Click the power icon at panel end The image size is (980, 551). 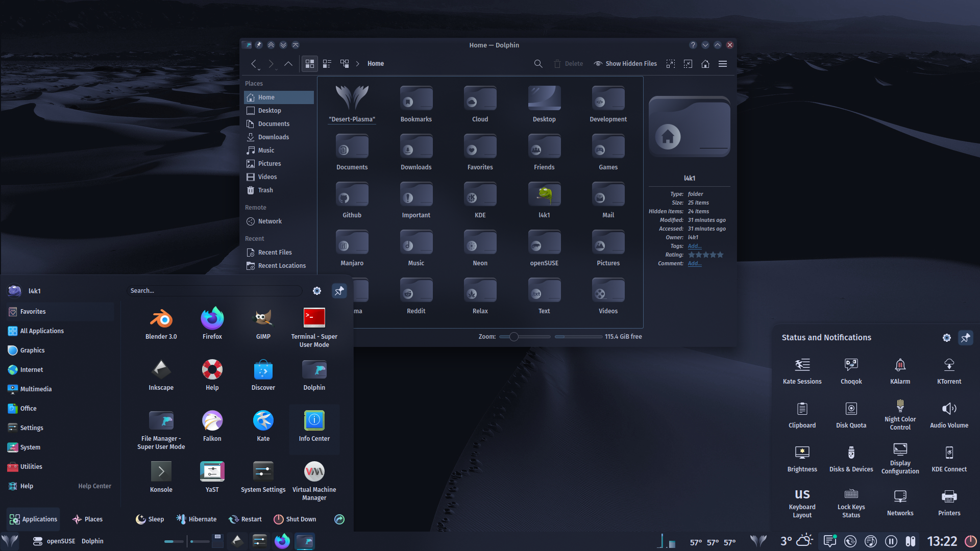click(970, 541)
